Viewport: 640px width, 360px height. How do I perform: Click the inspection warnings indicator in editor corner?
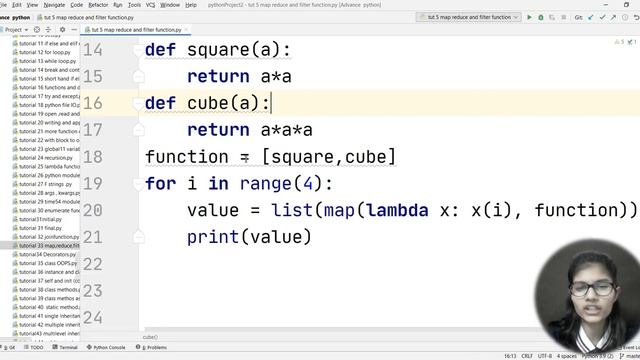pyautogui.click(x=625, y=42)
